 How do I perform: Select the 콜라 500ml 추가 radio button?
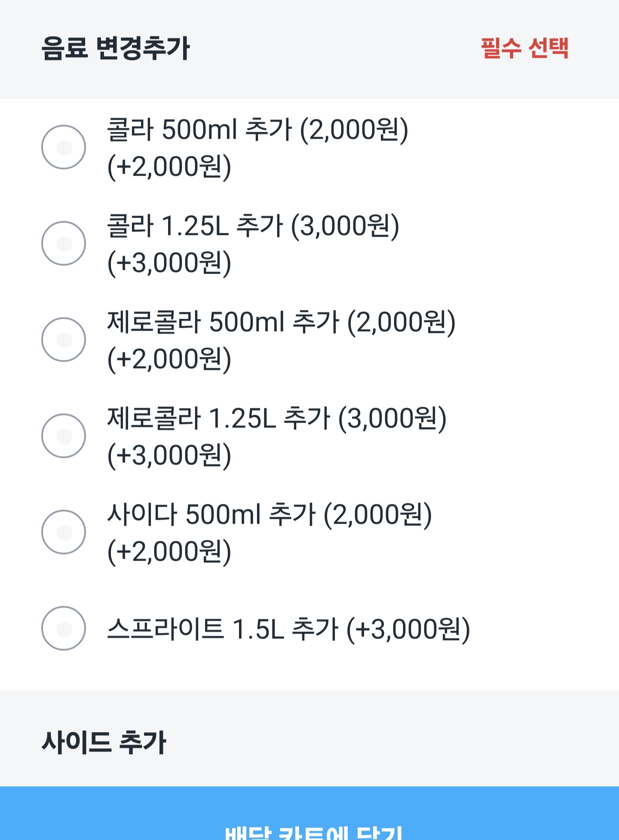(x=64, y=147)
